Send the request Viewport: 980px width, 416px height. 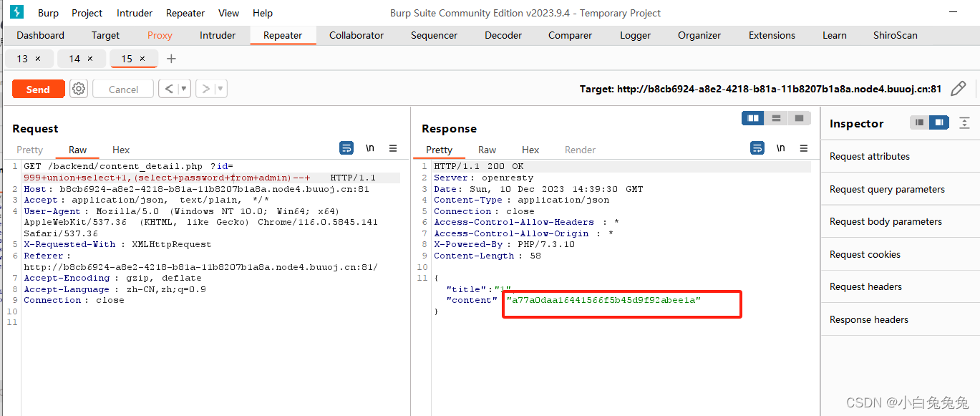tap(38, 89)
